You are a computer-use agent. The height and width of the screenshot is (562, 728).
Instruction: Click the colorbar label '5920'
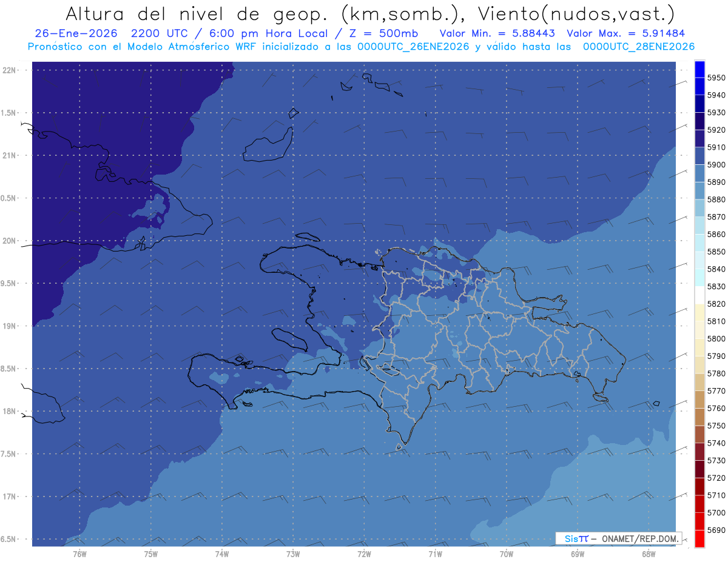(x=716, y=130)
